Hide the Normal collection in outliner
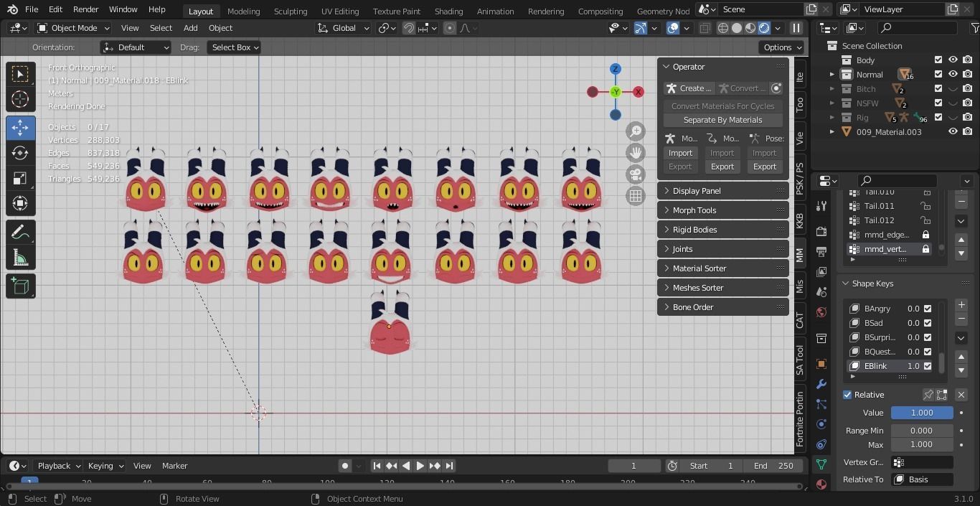Image resolution: width=980 pixels, height=506 pixels. (x=953, y=74)
